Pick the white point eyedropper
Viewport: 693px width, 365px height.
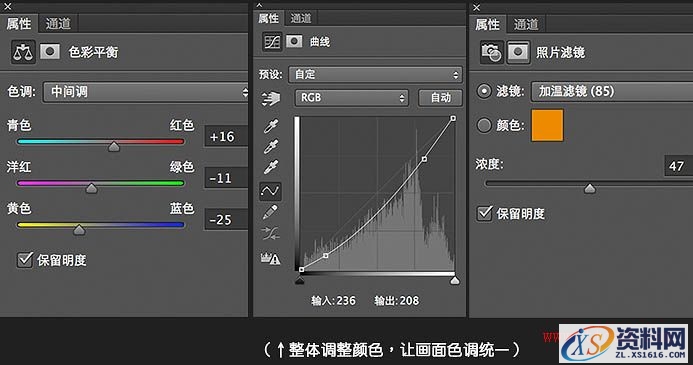pos(270,167)
